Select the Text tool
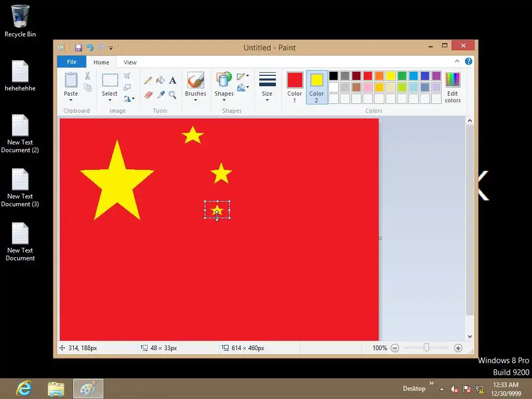The image size is (532, 399). tap(172, 81)
